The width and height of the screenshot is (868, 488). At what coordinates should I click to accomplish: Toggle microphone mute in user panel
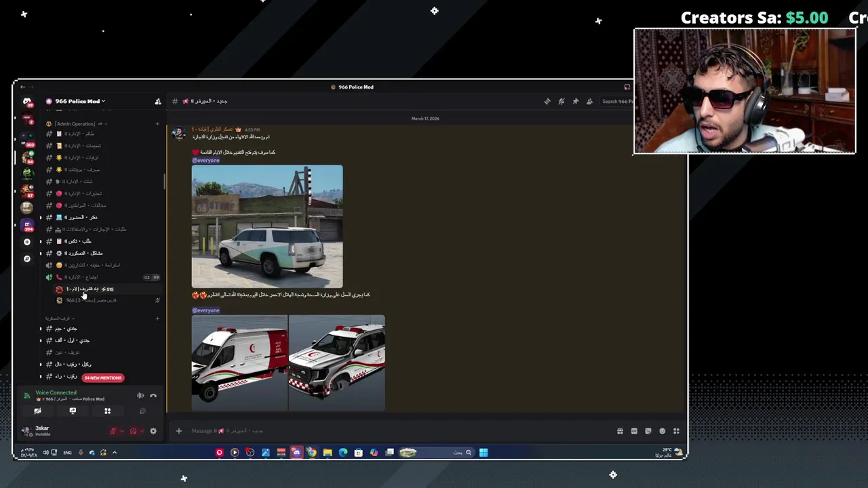113,431
